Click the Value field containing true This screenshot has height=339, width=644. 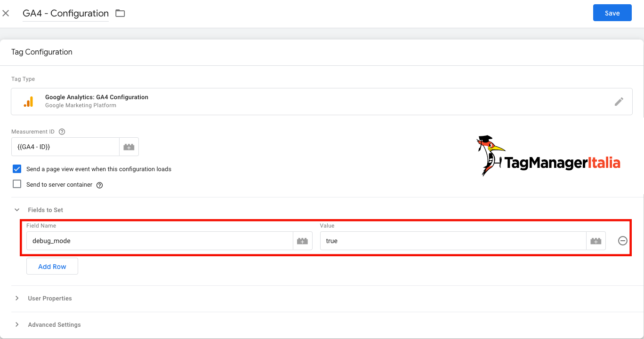tap(453, 241)
